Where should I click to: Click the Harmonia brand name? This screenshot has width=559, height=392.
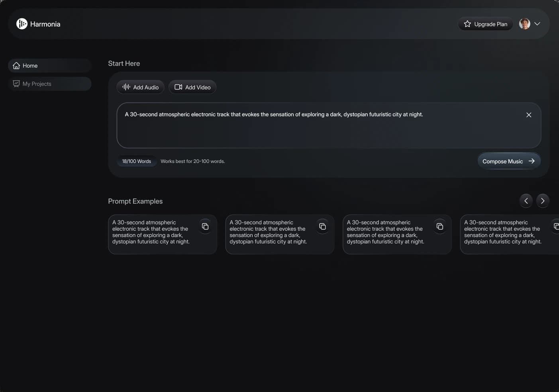click(x=45, y=24)
